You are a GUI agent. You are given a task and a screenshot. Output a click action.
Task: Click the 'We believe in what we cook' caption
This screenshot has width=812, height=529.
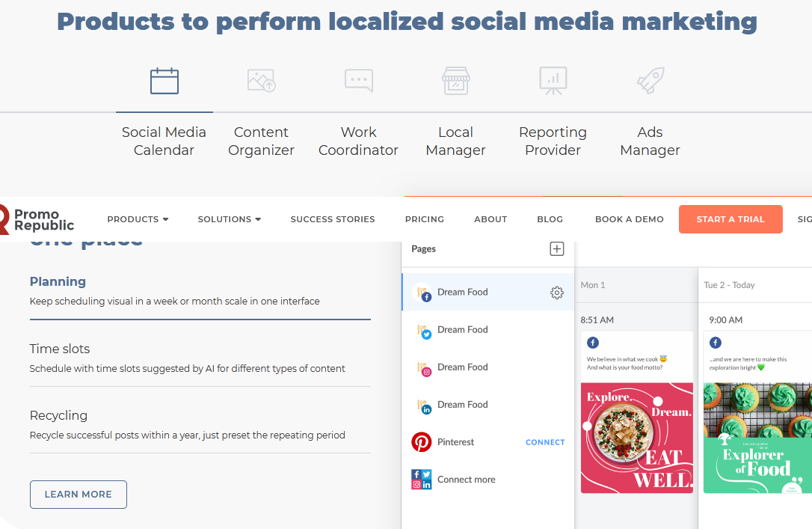click(627, 363)
